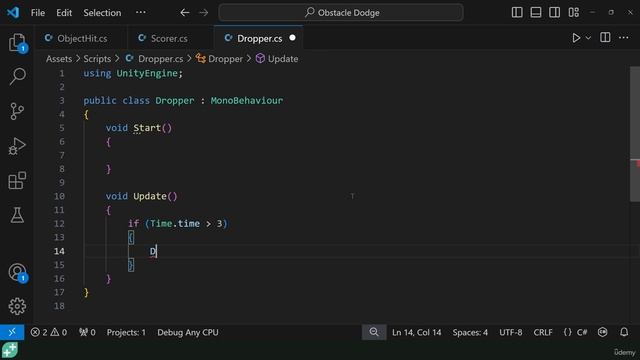
Task: Show errors and warnings count
Action: pos(49,332)
